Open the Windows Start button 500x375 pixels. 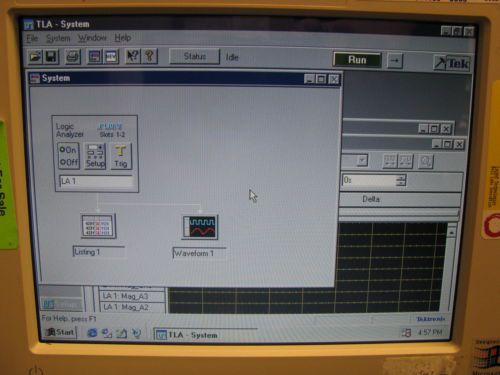pos(60,332)
